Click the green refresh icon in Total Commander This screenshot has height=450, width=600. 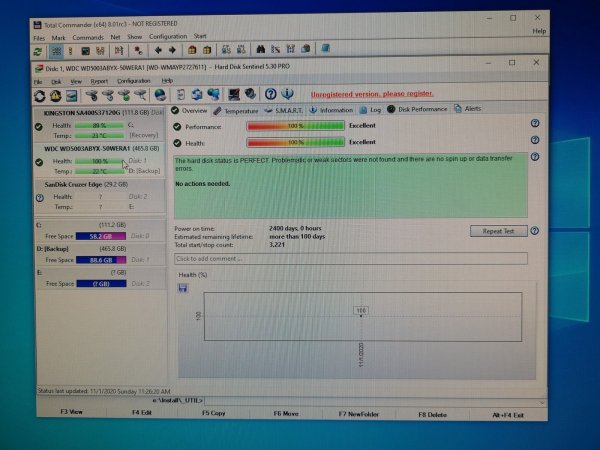point(38,51)
